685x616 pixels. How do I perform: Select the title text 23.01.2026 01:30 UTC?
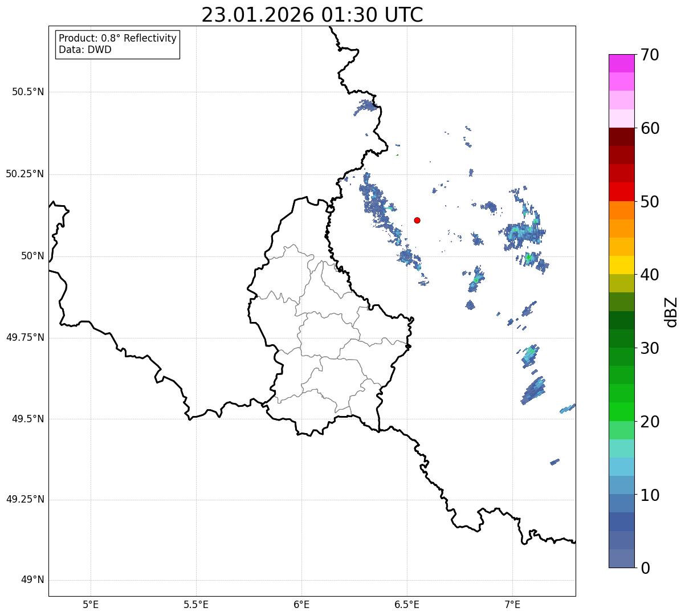(312, 15)
